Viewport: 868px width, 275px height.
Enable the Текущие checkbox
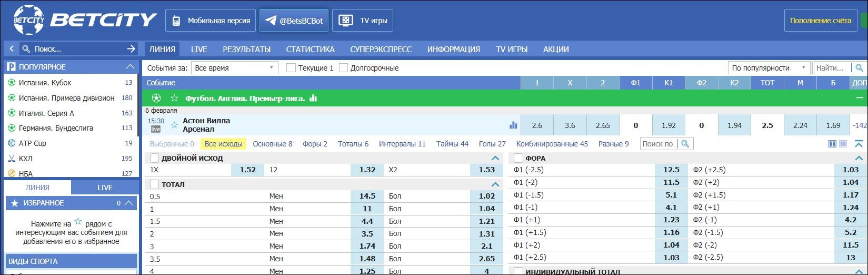(291, 68)
